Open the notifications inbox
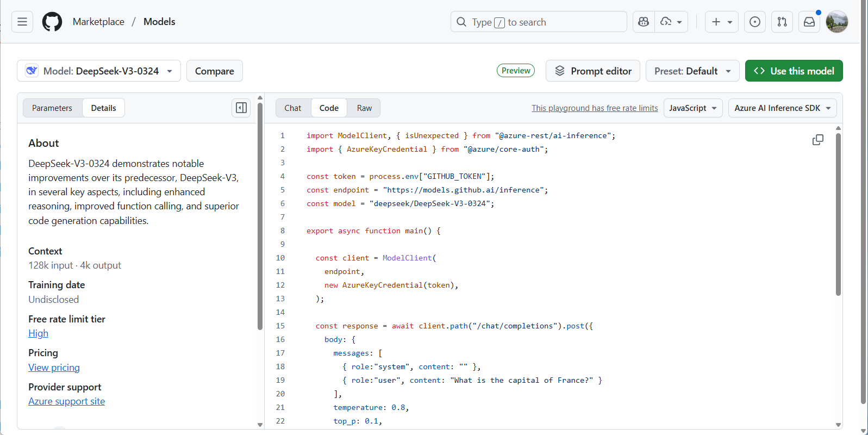This screenshot has height=435, width=868. click(x=809, y=22)
